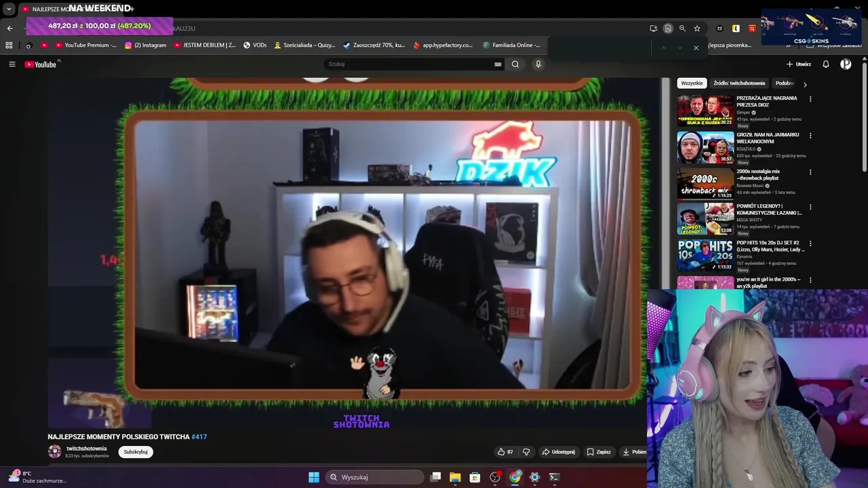Open the #417 hashtag link
This screenshot has width=868, height=488.
pos(199,437)
